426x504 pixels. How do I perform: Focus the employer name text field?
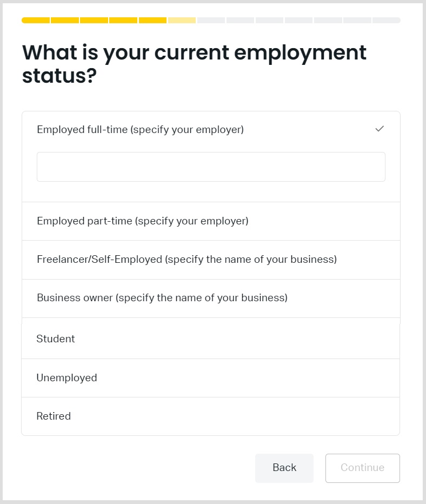[211, 167]
